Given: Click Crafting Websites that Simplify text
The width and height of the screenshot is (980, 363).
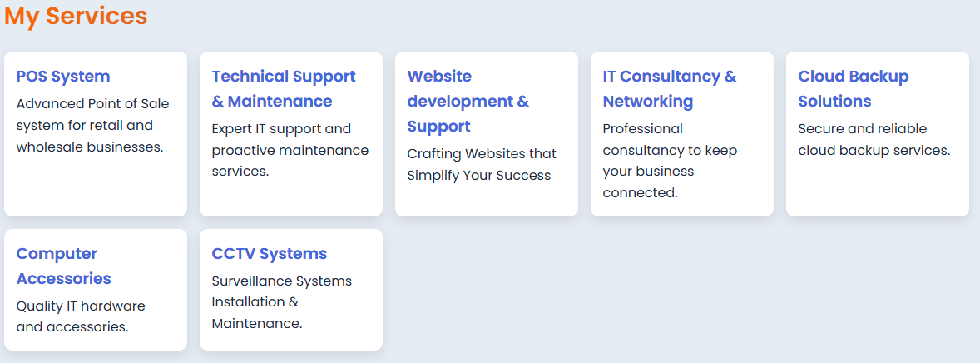Looking at the screenshot, I should coord(482,165).
